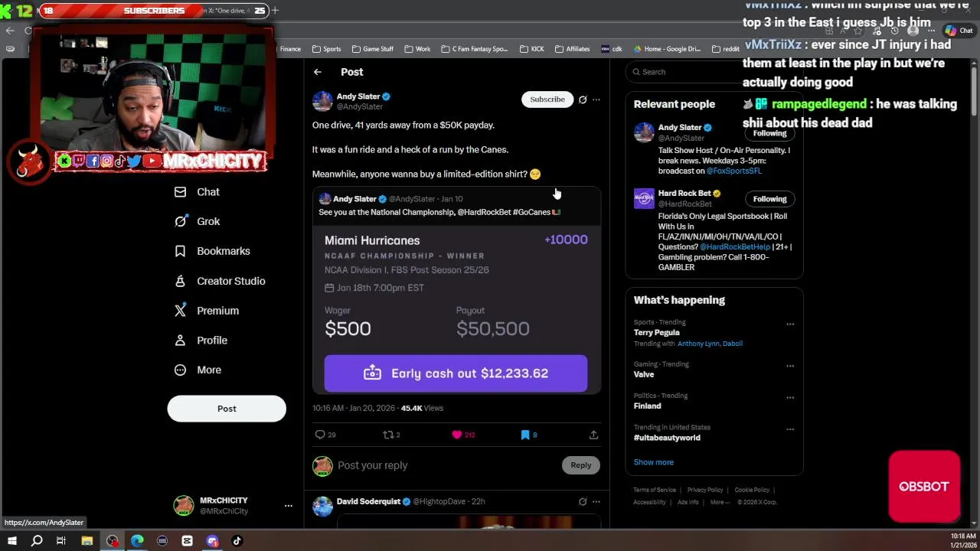Open Grok on David Soderquist's post

(x=583, y=502)
